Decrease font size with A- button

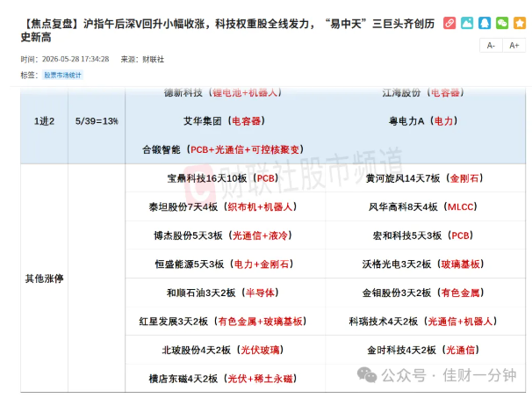pyautogui.click(x=491, y=46)
